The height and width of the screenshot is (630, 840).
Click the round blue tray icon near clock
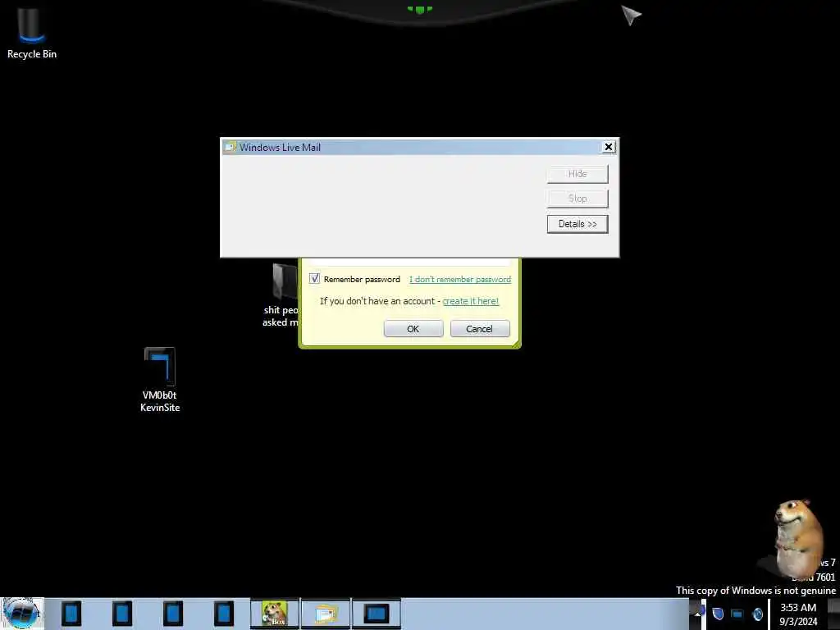point(757,614)
